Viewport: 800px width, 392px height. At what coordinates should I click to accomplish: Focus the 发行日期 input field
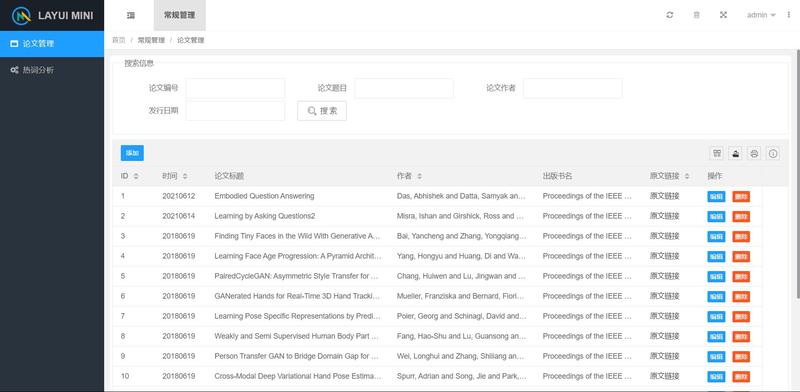[235, 111]
